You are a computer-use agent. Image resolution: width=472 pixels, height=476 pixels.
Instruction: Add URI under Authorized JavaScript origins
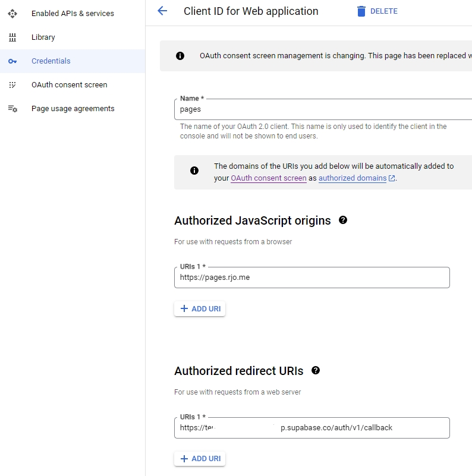[x=200, y=309]
